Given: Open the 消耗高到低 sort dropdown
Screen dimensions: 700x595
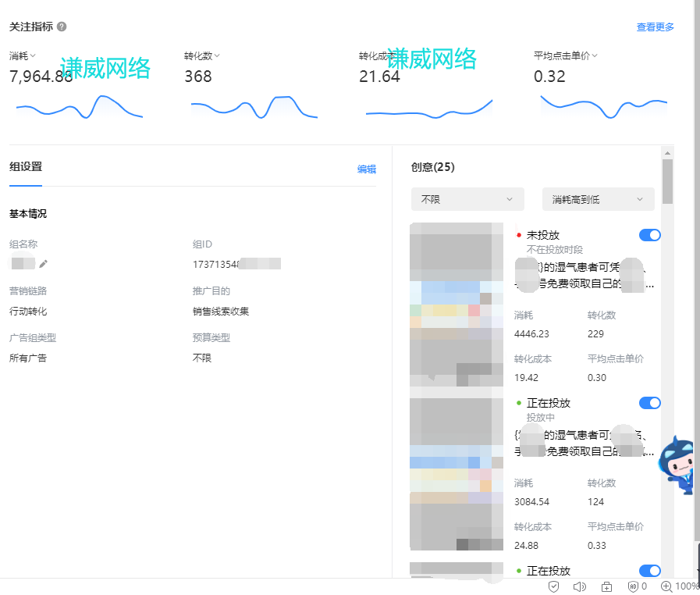Looking at the screenshot, I should tap(599, 199).
